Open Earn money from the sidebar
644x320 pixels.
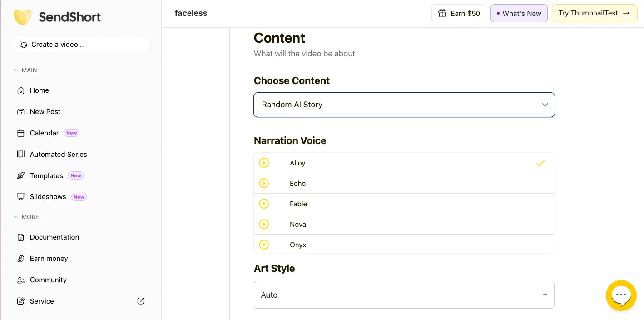click(20, 258)
